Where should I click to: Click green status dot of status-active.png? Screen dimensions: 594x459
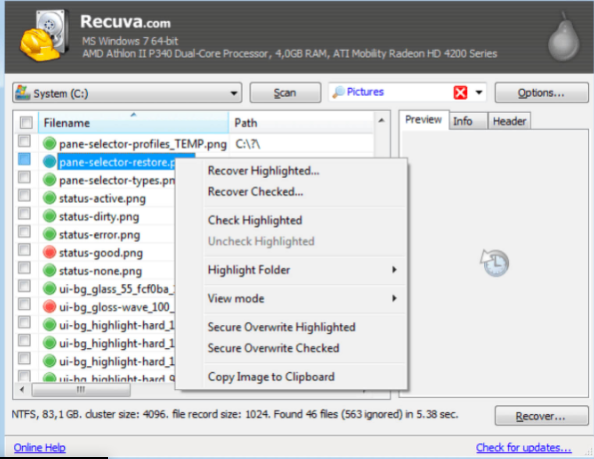(x=49, y=198)
